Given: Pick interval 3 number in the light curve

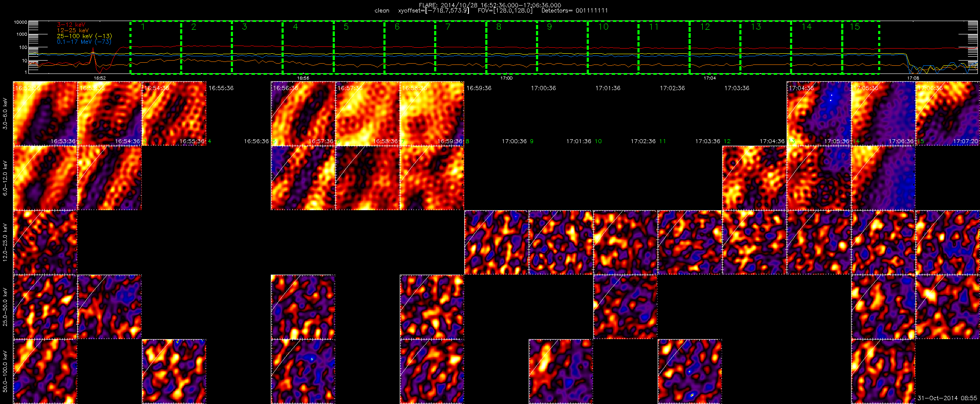Looking at the screenshot, I should (x=245, y=27).
